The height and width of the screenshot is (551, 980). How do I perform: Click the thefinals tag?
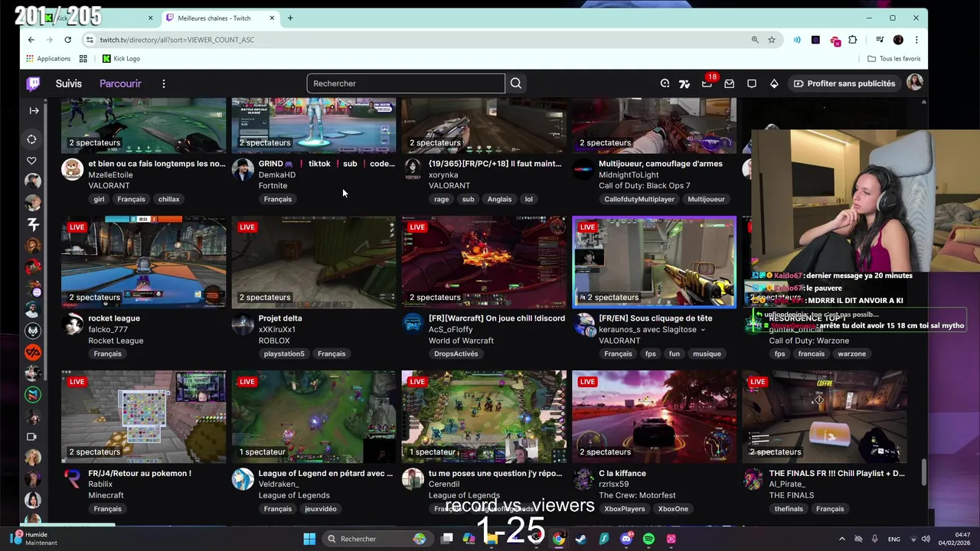(789, 509)
